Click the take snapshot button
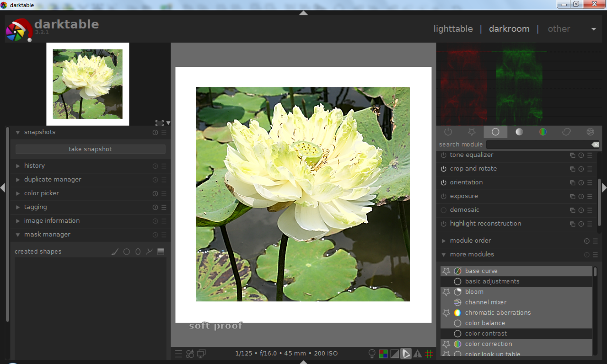The height and width of the screenshot is (364, 607). coord(90,149)
